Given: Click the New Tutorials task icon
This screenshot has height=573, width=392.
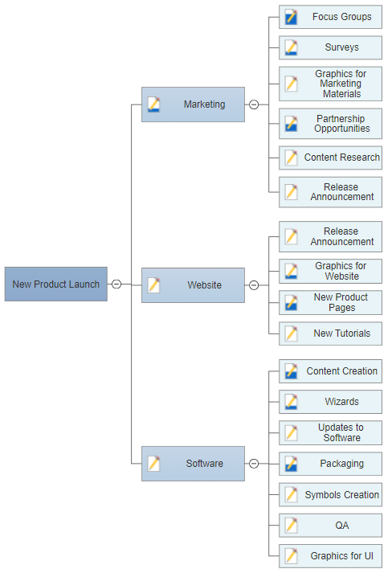Looking at the screenshot, I should [x=291, y=334].
